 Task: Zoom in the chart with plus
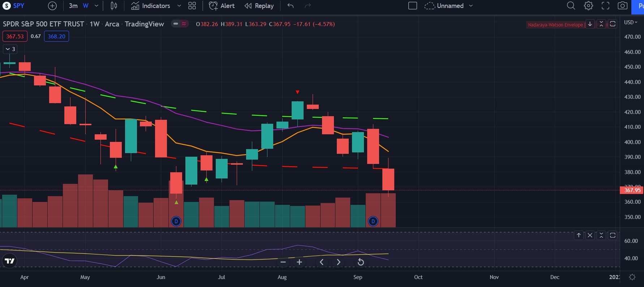[x=299, y=262]
